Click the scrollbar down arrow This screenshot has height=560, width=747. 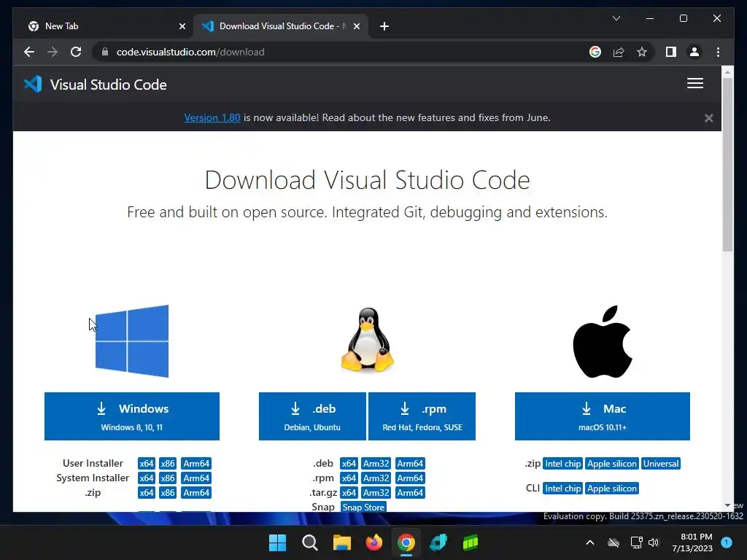coord(727,505)
